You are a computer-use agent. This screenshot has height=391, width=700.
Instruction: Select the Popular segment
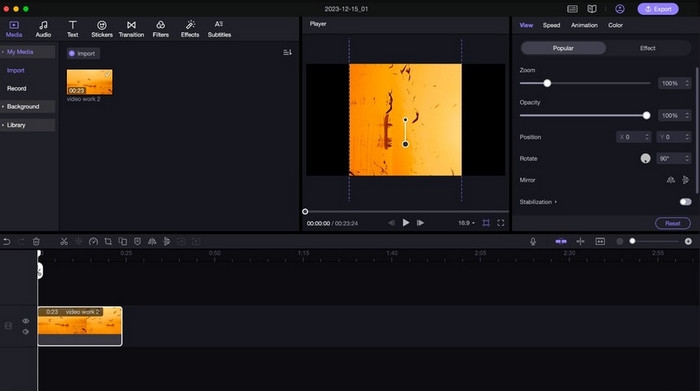tap(563, 48)
